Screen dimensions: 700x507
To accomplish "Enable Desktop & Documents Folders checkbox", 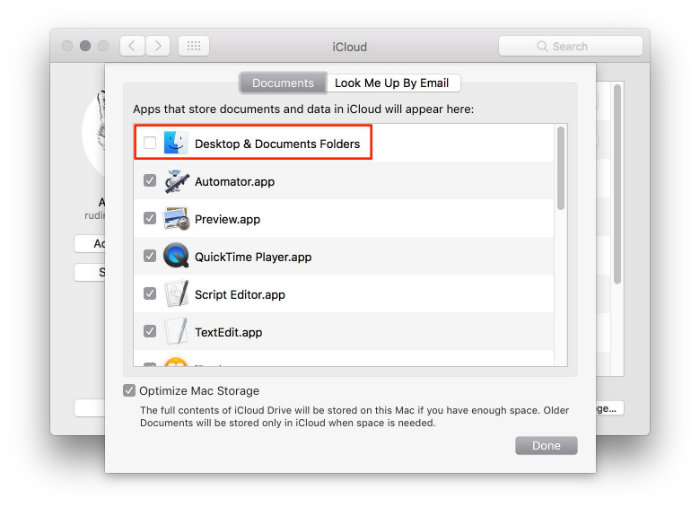I will [x=150, y=143].
